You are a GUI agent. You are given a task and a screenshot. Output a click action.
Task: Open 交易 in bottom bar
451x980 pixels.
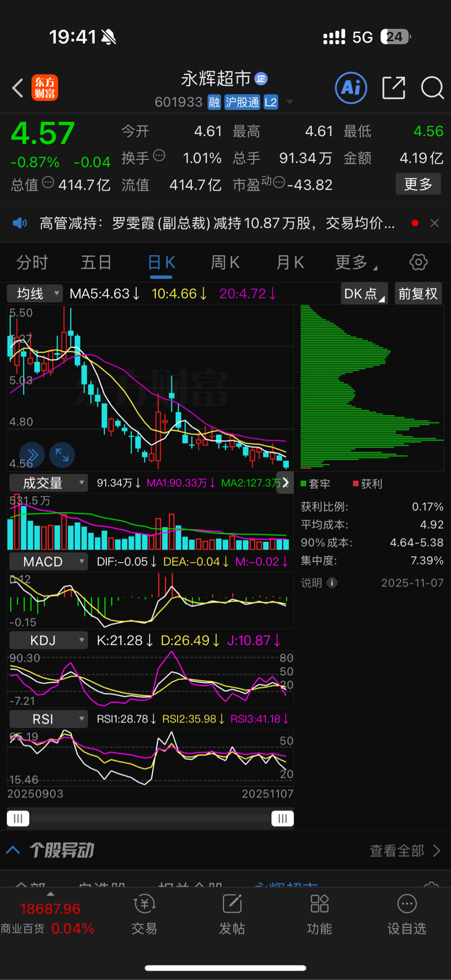144,914
